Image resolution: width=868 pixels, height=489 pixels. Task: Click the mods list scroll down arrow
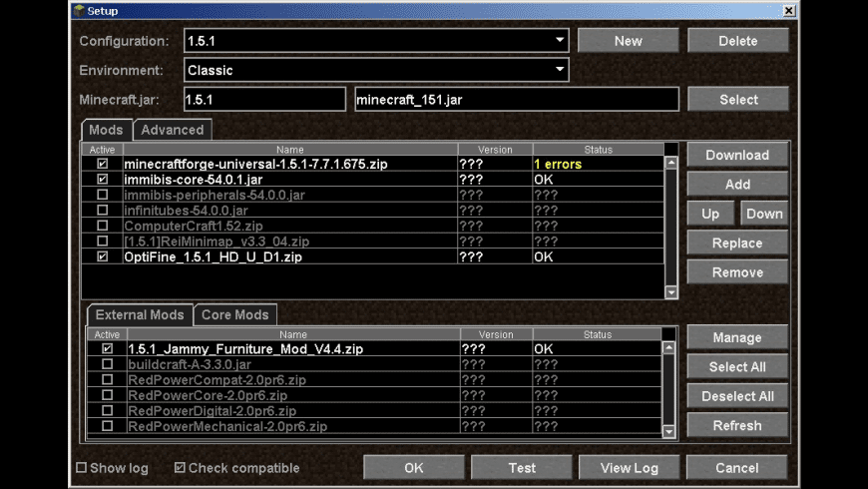(x=670, y=292)
